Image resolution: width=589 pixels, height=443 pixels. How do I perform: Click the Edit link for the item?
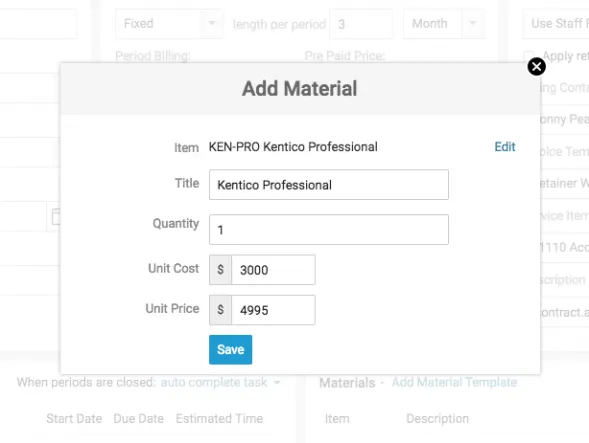(x=504, y=147)
